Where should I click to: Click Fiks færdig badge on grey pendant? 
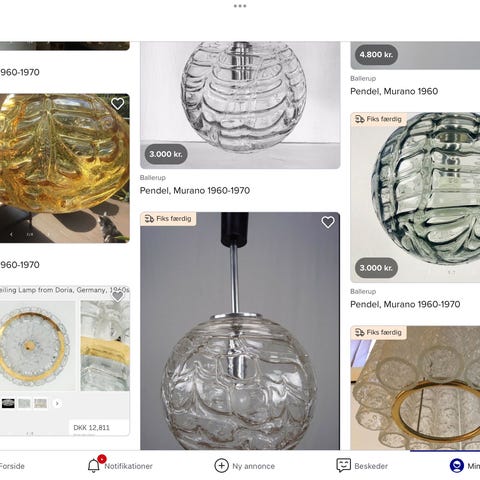coord(168,219)
